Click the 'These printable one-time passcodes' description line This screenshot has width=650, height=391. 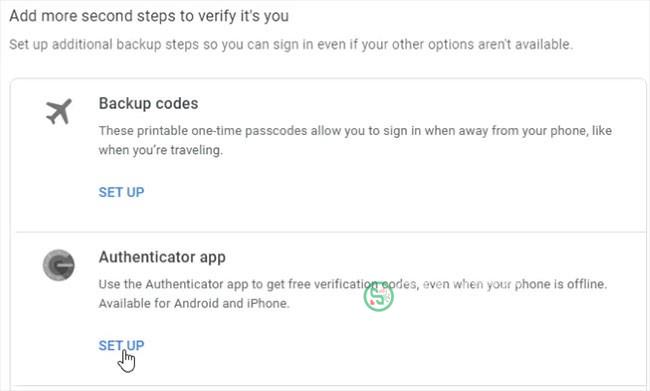[355, 131]
